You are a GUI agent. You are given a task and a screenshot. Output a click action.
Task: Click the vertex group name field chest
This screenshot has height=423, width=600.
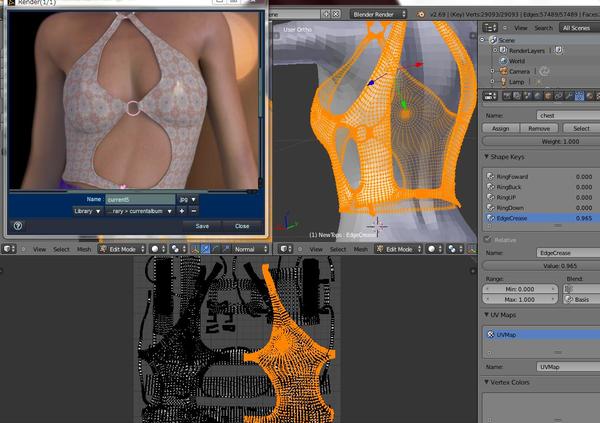pos(568,115)
